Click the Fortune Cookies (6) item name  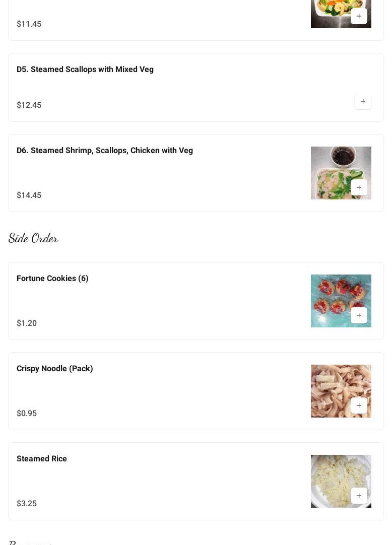click(52, 279)
